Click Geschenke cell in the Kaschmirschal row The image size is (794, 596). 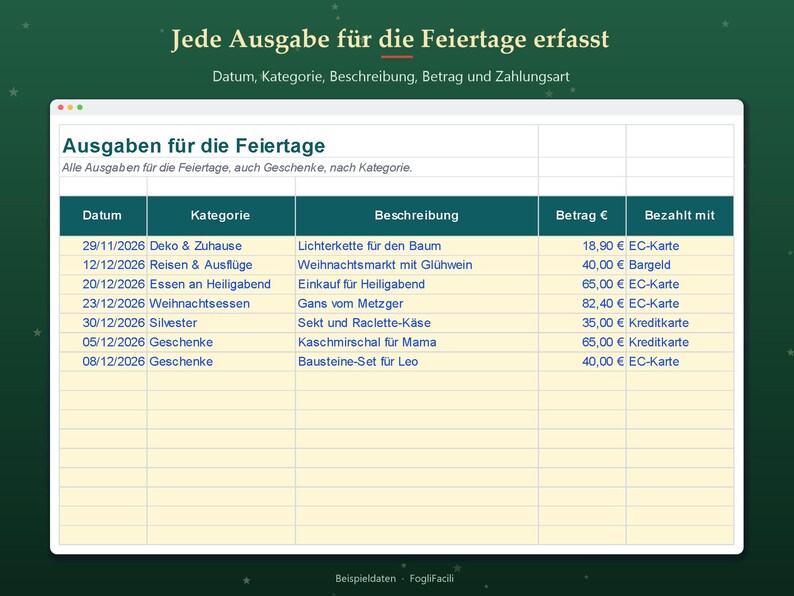(221, 342)
